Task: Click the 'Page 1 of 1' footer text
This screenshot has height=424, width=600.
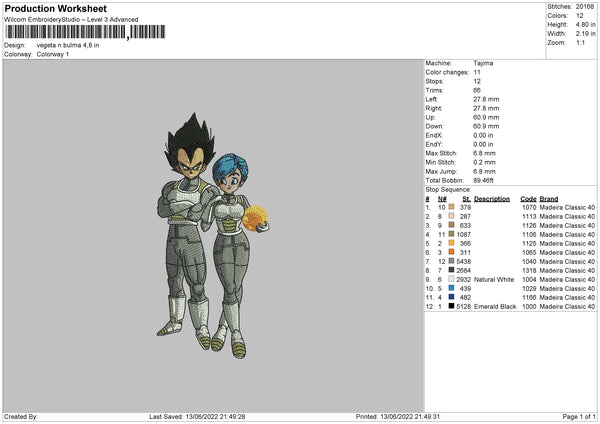Action: (579, 416)
